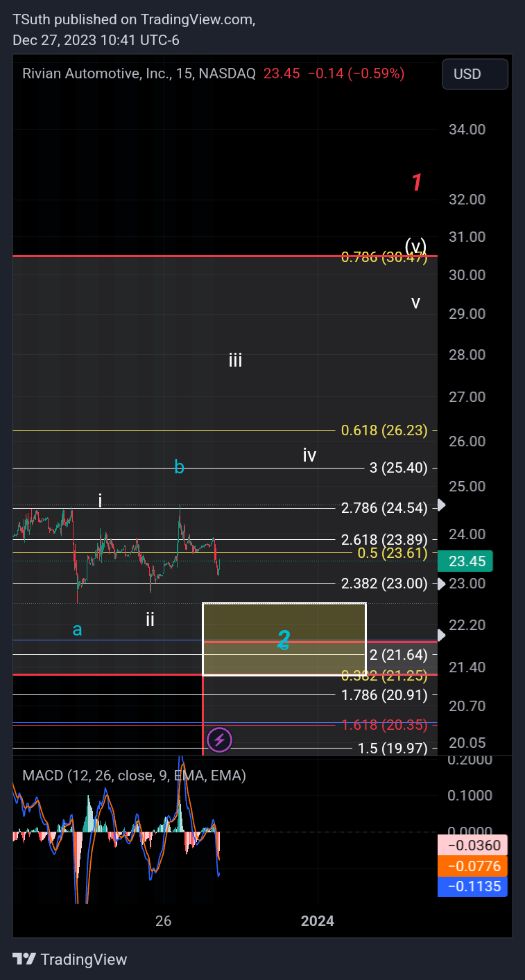Image resolution: width=525 pixels, height=980 pixels.
Task: Click the USD currency button
Action: tap(475, 74)
